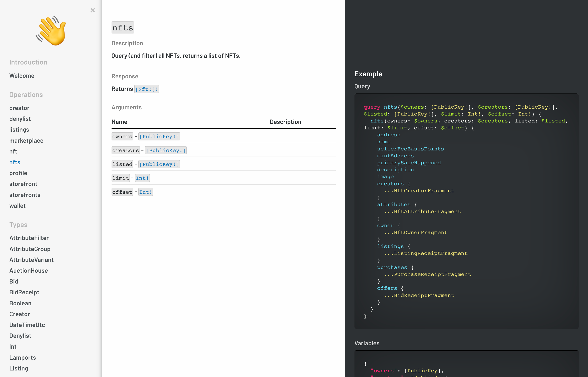This screenshot has height=377, width=588.
Task: View the storefronts operation
Action: tap(25, 195)
